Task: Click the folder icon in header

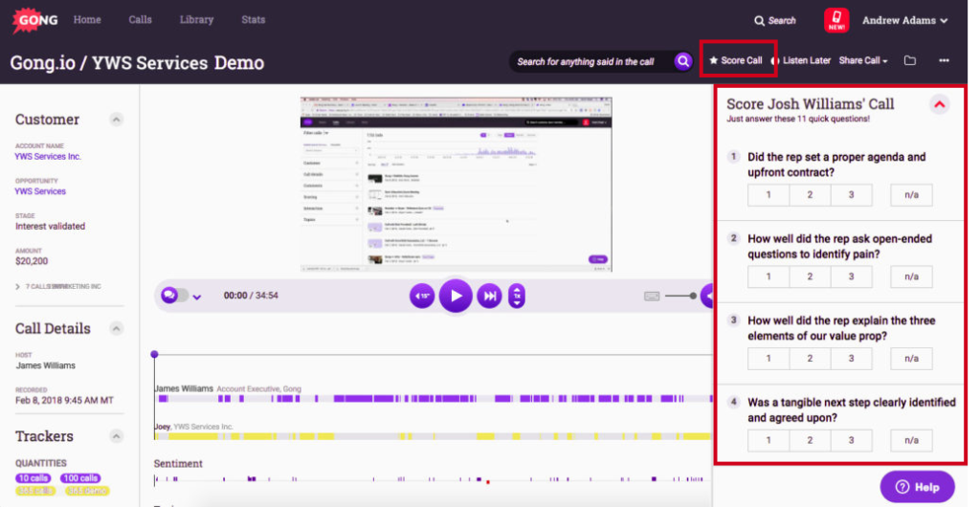Action: pyautogui.click(x=910, y=60)
